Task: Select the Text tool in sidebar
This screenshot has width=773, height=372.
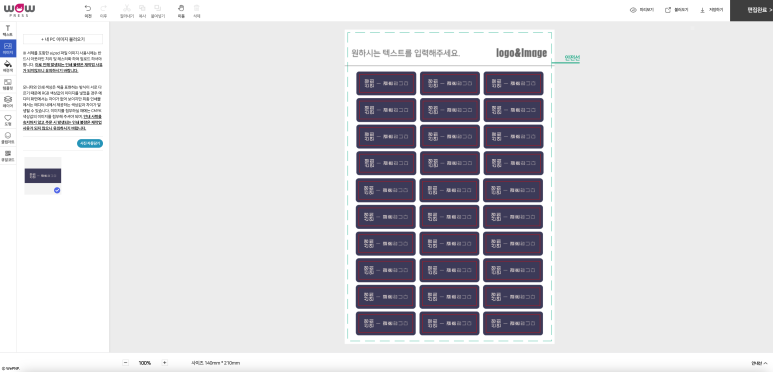Action: [8, 31]
